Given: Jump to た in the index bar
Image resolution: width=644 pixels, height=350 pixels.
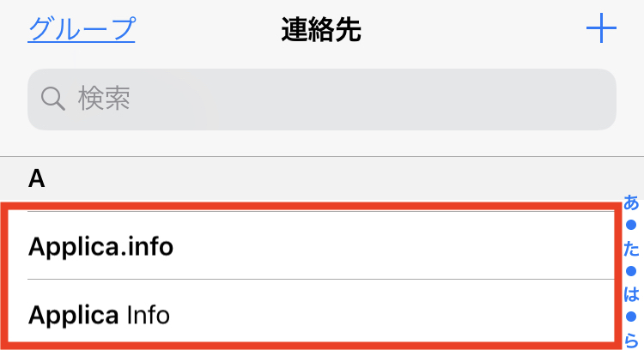Looking at the screenshot, I should [631, 249].
